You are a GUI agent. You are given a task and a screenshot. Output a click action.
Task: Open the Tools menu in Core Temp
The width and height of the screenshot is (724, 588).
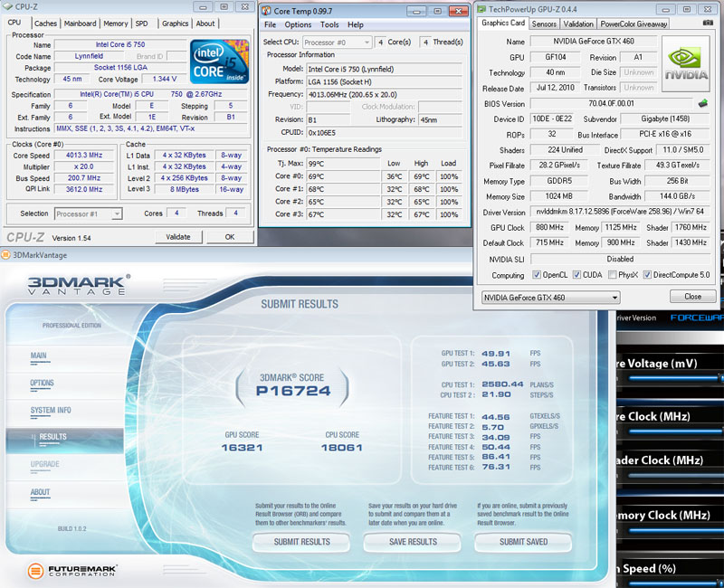pos(329,25)
